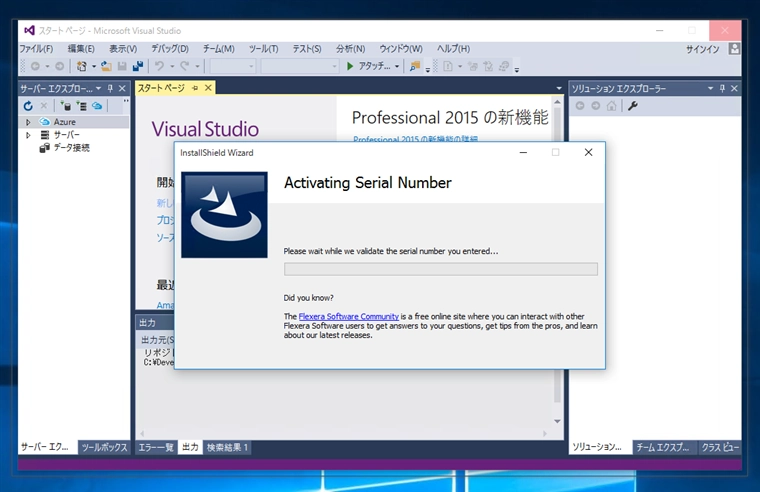760x492 pixels.
Task: Click the Navigate Forward arrow in Visual Studio toolbar
Action: click(59, 66)
